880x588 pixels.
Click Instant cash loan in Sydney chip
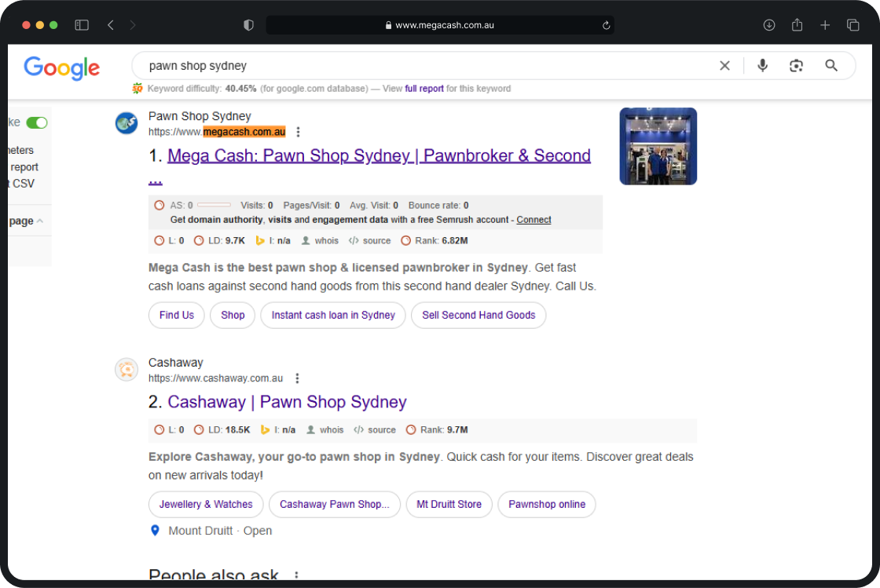pyautogui.click(x=333, y=315)
